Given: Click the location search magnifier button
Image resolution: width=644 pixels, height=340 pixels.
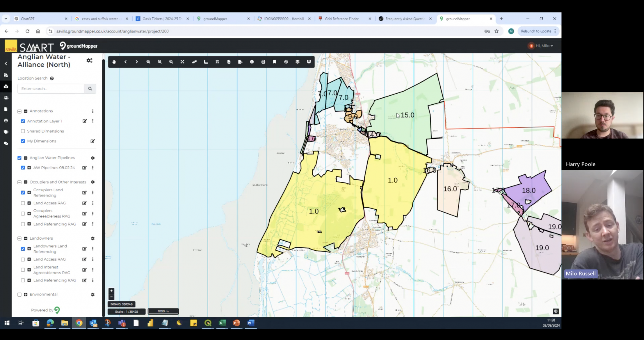Looking at the screenshot, I should pyautogui.click(x=90, y=89).
